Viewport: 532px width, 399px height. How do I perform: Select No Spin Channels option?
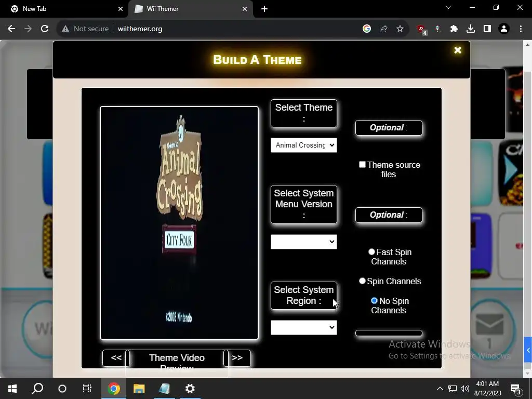coord(374,301)
